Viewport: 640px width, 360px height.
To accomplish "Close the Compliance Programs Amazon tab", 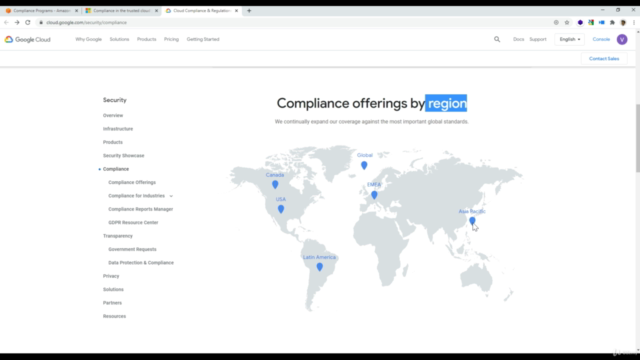I will pyautogui.click(x=76, y=11).
